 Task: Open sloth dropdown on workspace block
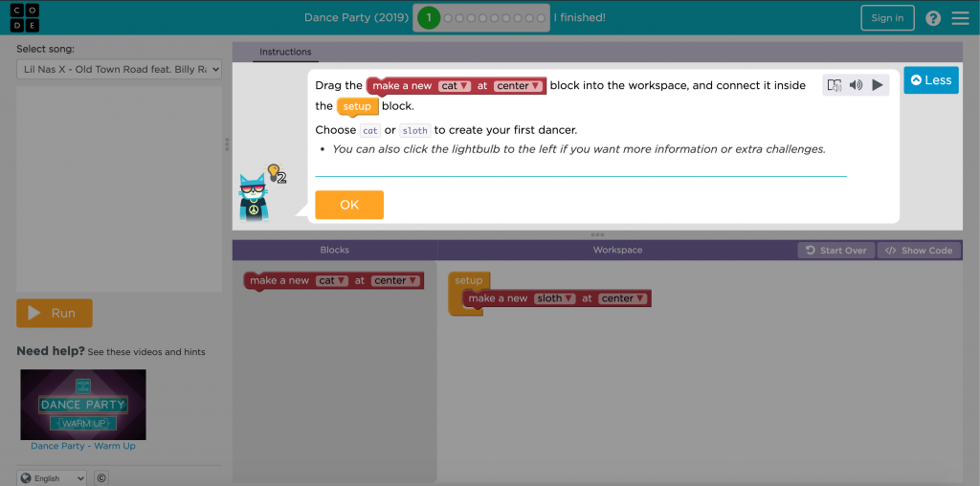pos(555,298)
